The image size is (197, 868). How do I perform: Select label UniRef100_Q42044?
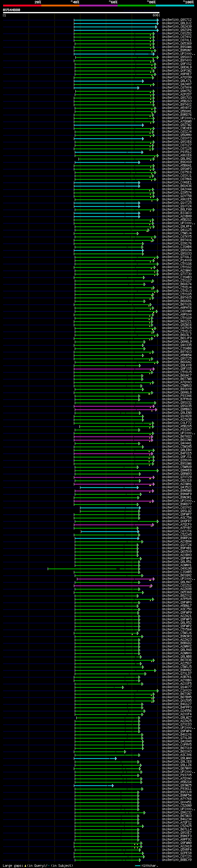coord(177,189)
